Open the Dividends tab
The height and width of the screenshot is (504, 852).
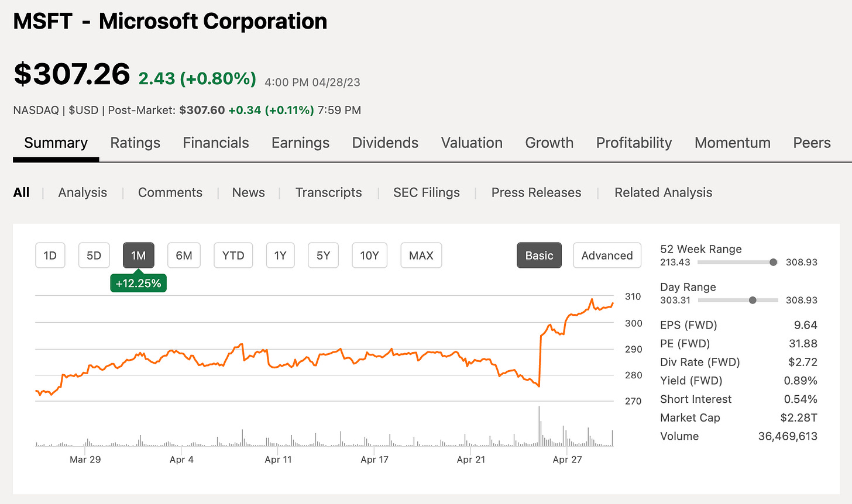pyautogui.click(x=385, y=143)
